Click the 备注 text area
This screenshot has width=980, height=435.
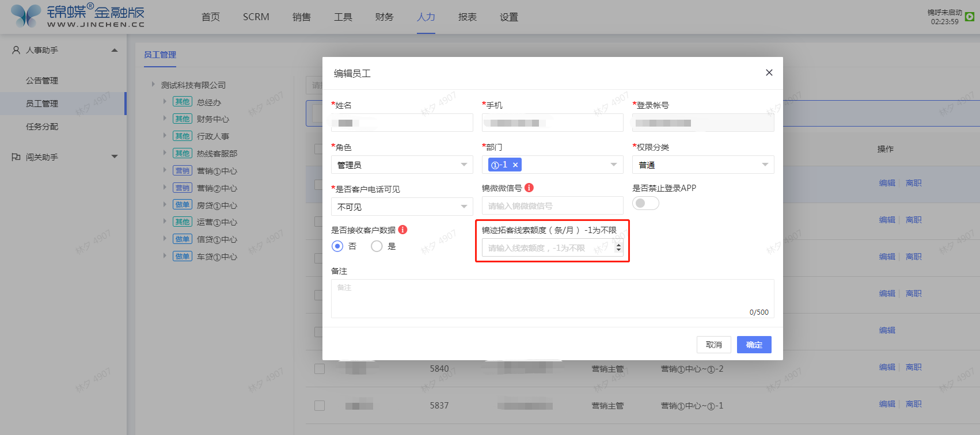553,299
